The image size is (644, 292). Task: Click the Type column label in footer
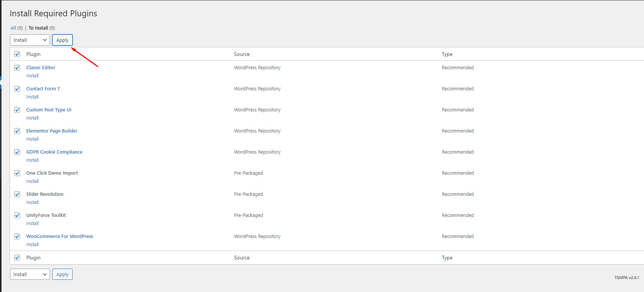pos(447,258)
